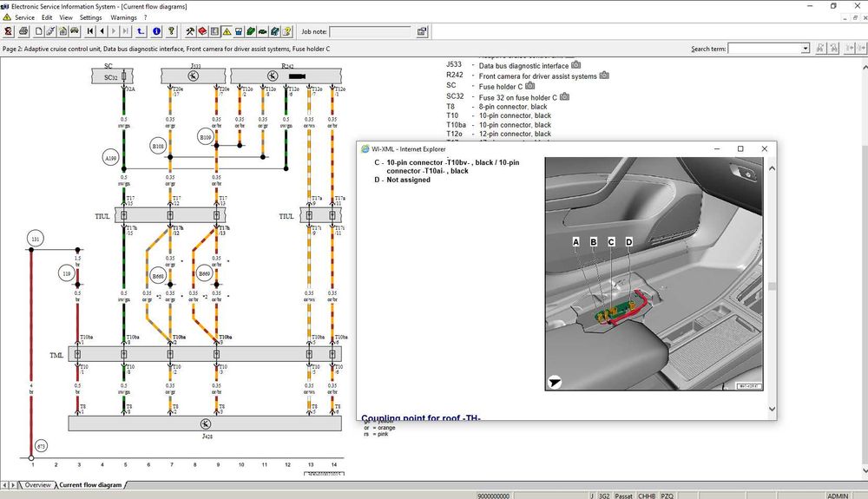Viewport: 868px width, 499px height.
Task: Open the Service menu
Action: (x=24, y=17)
